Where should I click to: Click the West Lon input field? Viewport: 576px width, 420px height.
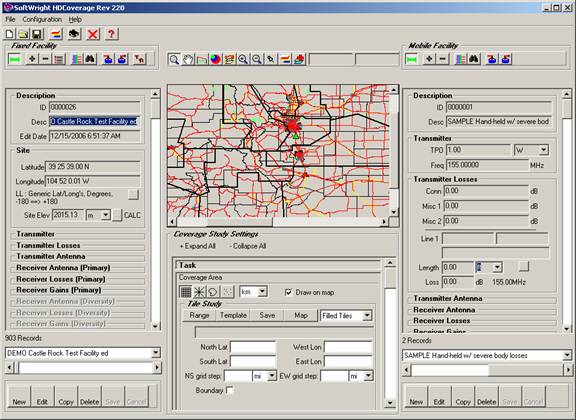coord(348,347)
